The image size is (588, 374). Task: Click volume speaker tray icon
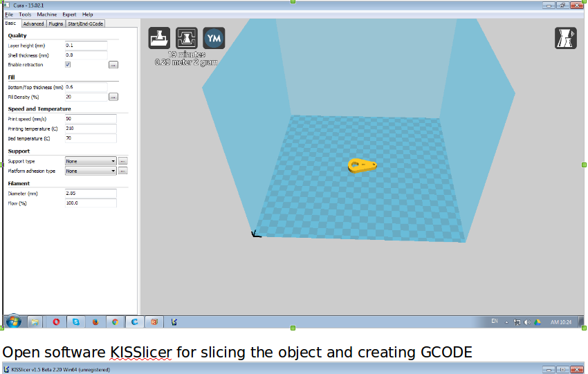[527, 322]
